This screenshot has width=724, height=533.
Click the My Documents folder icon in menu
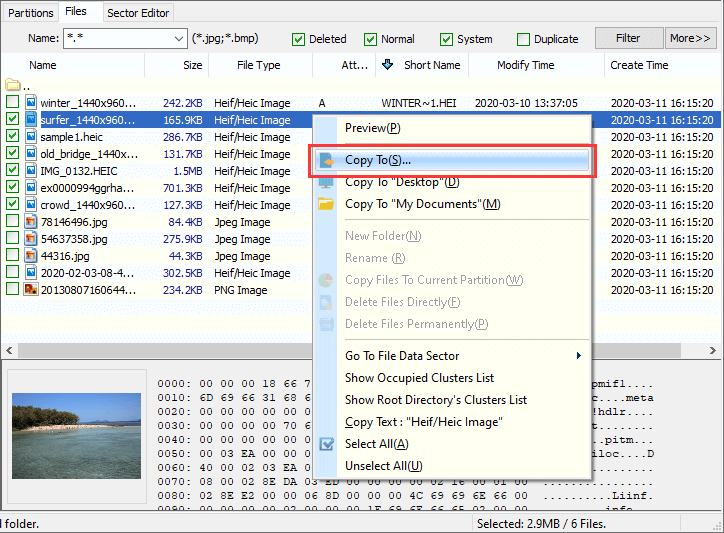(327, 204)
